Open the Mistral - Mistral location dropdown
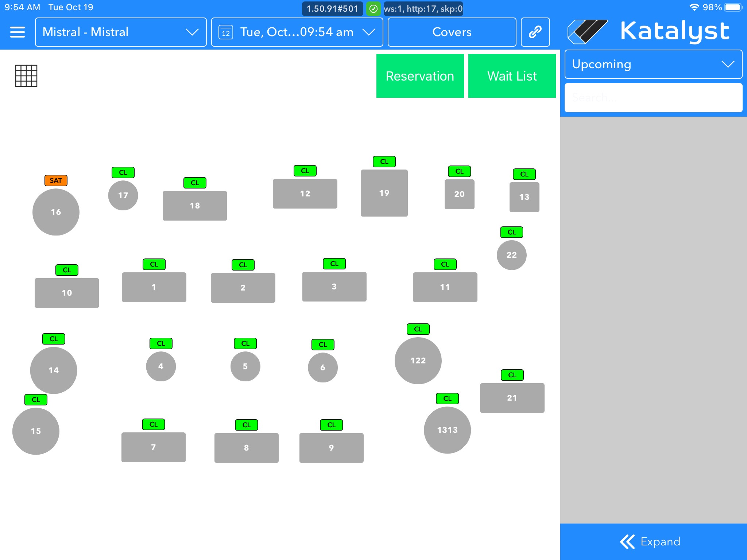This screenshot has height=560, width=747. point(121,32)
